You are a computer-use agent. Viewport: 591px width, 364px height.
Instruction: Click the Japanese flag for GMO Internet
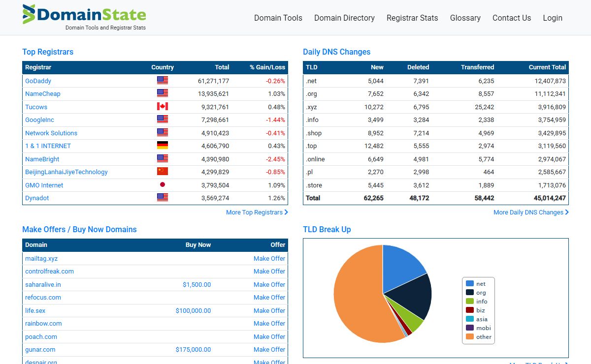pyautogui.click(x=163, y=185)
